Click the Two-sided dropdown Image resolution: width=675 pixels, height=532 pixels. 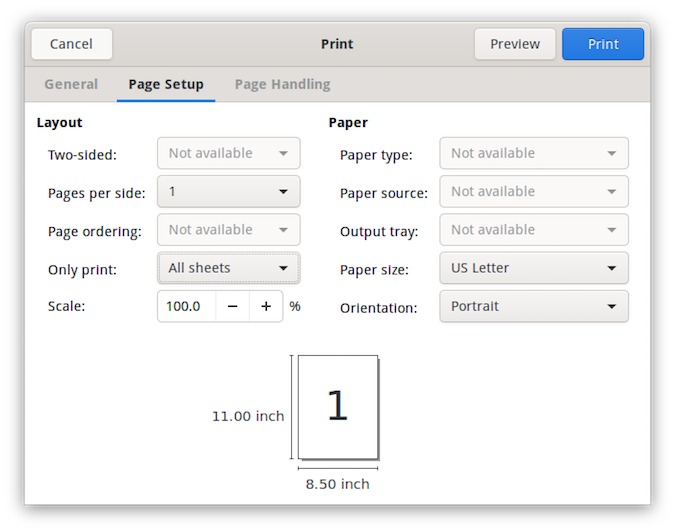pos(228,153)
